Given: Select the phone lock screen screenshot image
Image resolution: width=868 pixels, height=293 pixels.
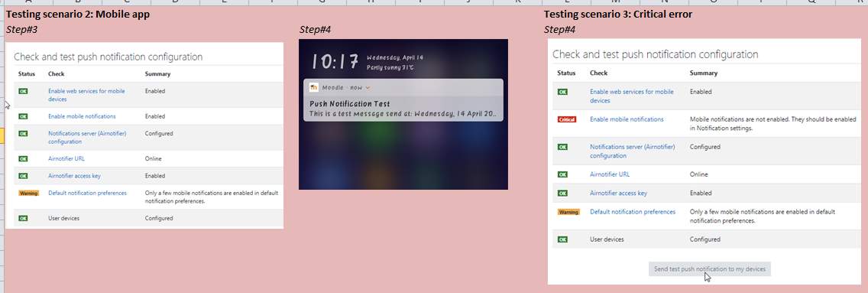Looking at the screenshot, I should tap(403, 114).
